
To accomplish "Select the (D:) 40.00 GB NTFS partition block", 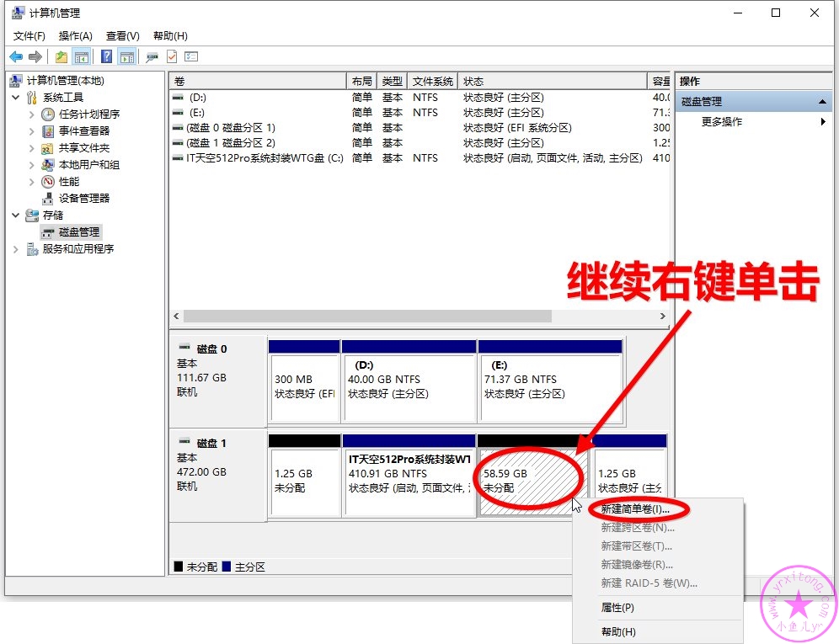I will (x=409, y=381).
